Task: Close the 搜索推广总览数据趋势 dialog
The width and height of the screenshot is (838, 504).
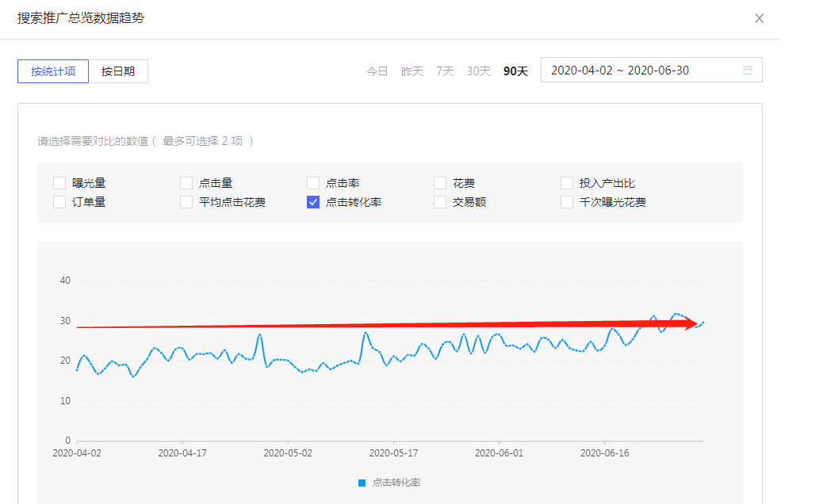Action: coord(759,19)
